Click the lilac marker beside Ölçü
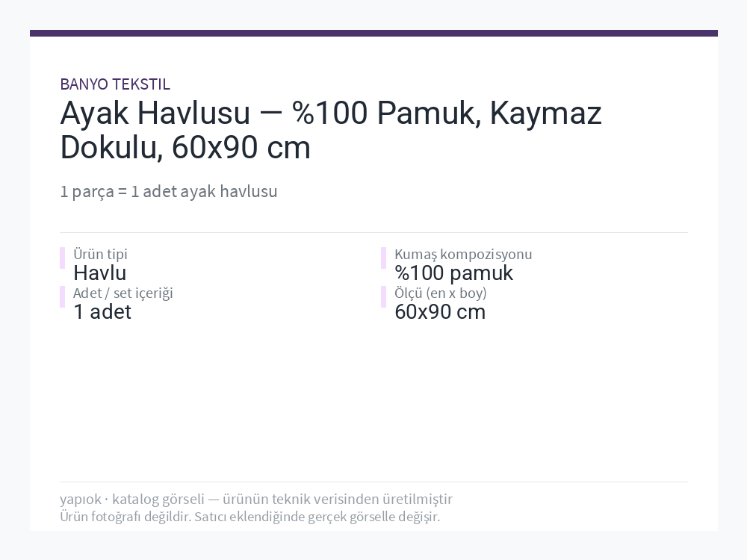 [383, 297]
